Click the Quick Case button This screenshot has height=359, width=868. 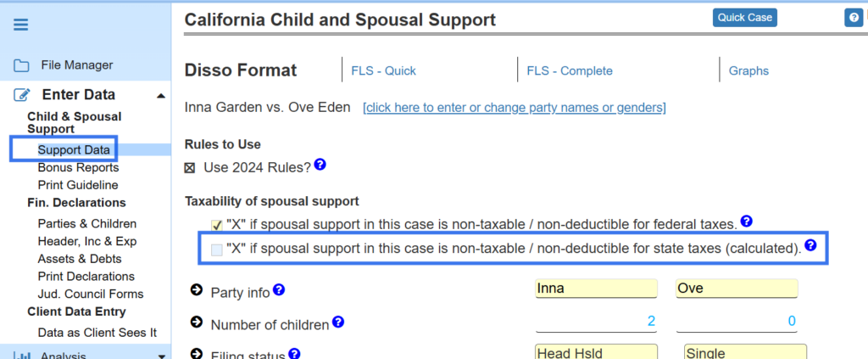(x=744, y=18)
